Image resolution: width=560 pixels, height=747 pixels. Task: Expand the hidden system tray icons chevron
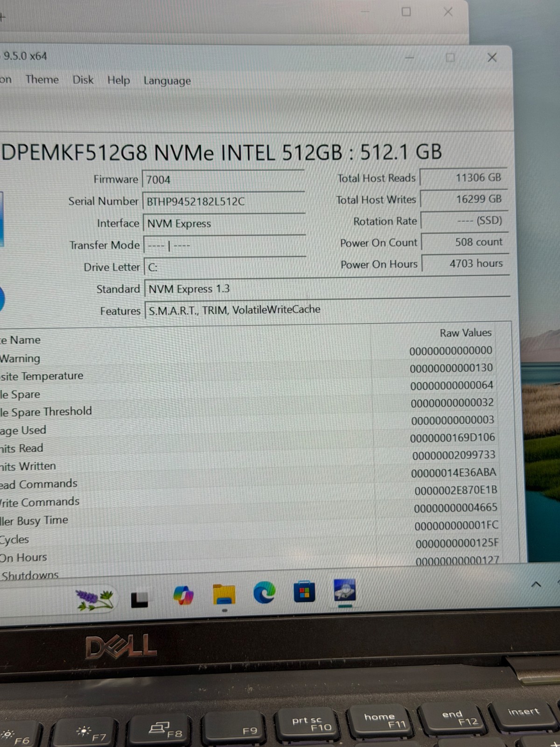(536, 584)
